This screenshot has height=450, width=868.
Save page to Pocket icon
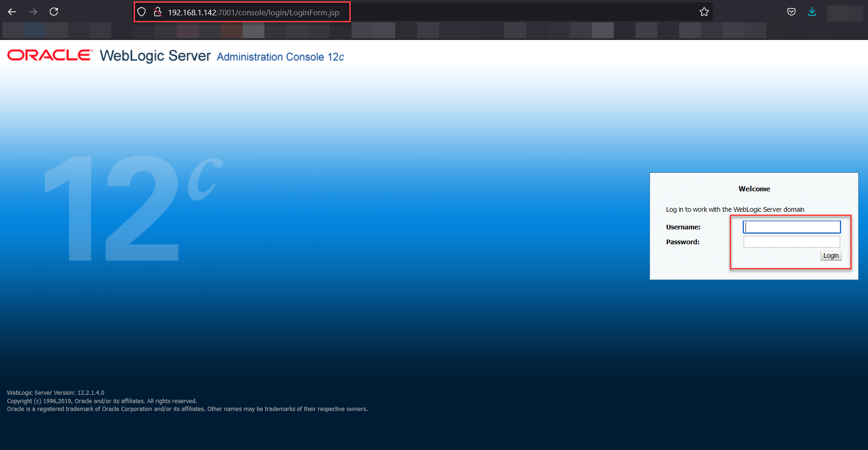coord(791,12)
